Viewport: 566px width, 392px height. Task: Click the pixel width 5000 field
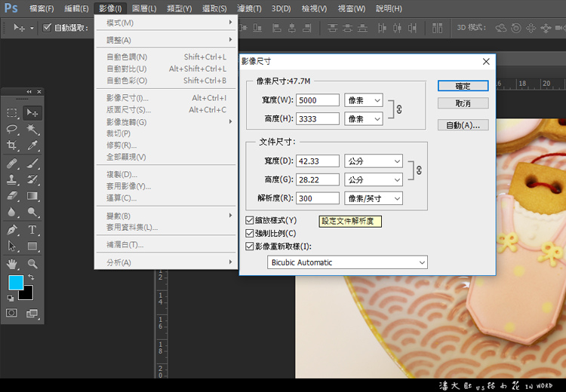tap(318, 100)
